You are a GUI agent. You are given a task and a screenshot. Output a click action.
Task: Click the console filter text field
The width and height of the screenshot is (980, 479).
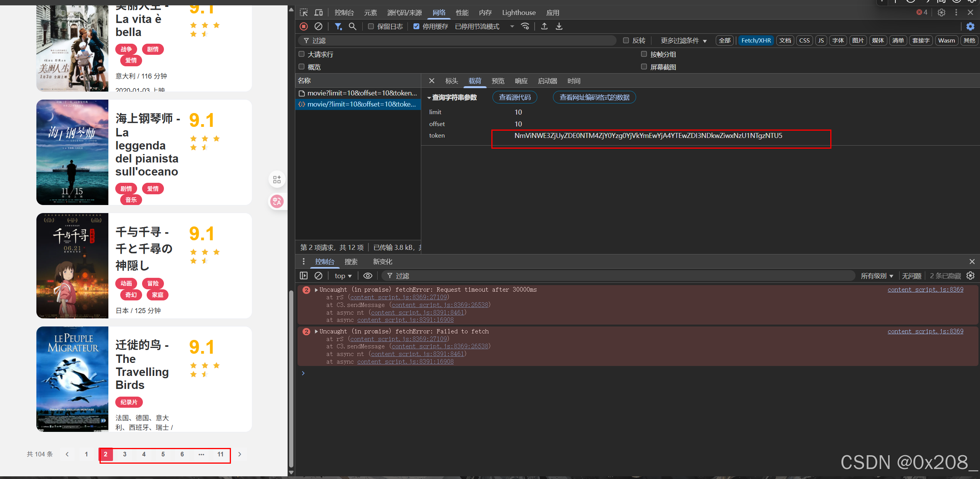618,276
